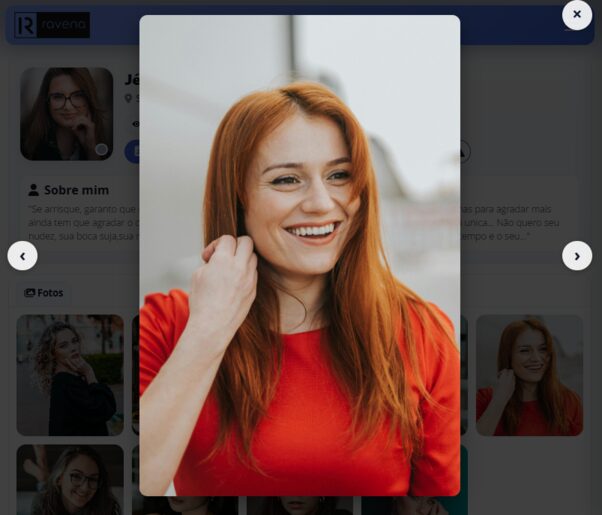Open the redhead thumbnail on the right
This screenshot has width=602, height=515.
[x=529, y=375]
